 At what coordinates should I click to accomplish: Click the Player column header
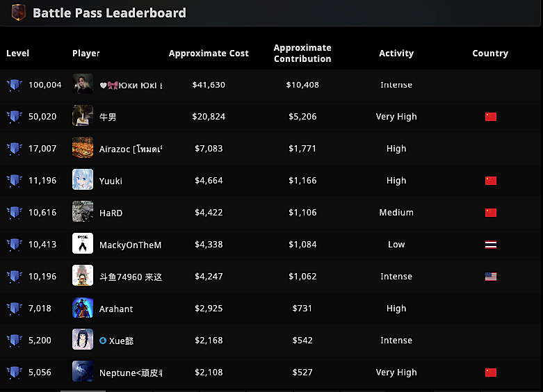coord(86,54)
